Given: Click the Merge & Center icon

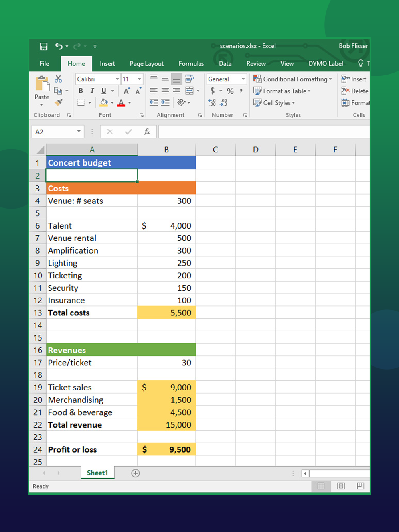Looking at the screenshot, I should [x=190, y=91].
